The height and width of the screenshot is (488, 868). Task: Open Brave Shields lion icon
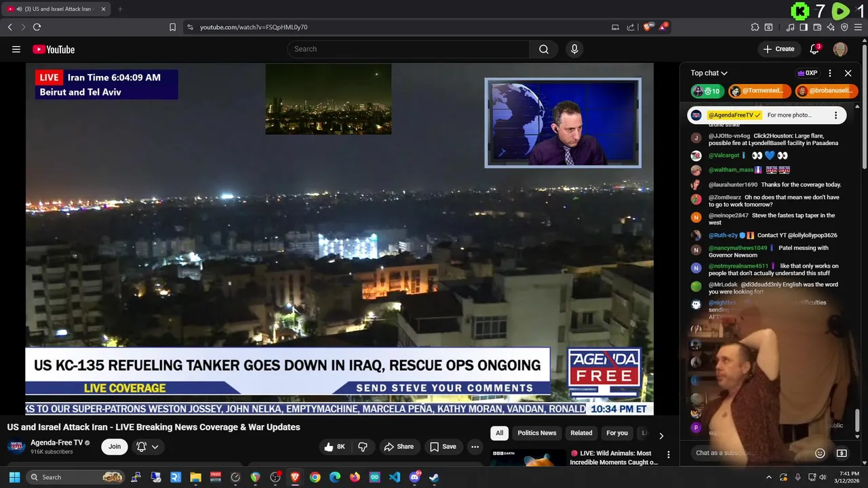(x=648, y=27)
